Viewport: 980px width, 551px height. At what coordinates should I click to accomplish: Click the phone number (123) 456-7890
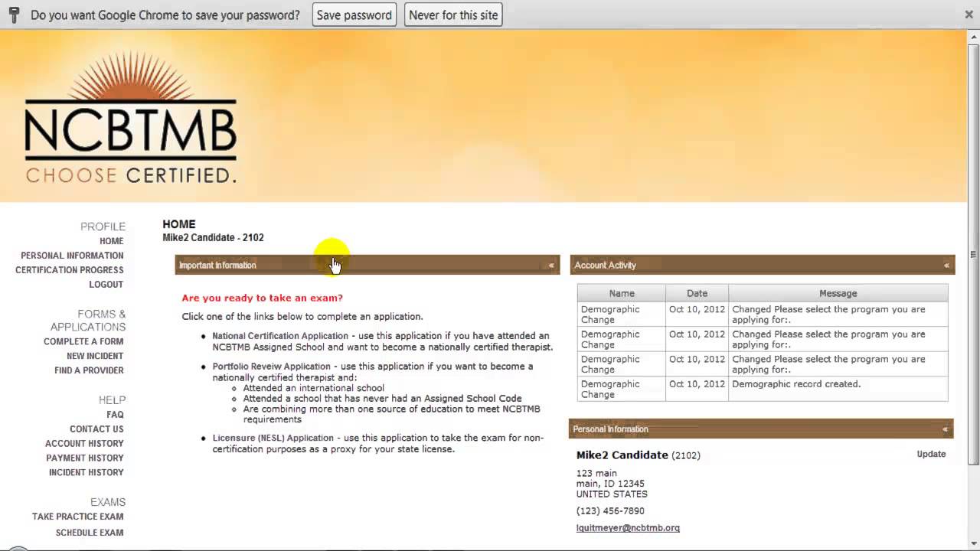point(610,511)
